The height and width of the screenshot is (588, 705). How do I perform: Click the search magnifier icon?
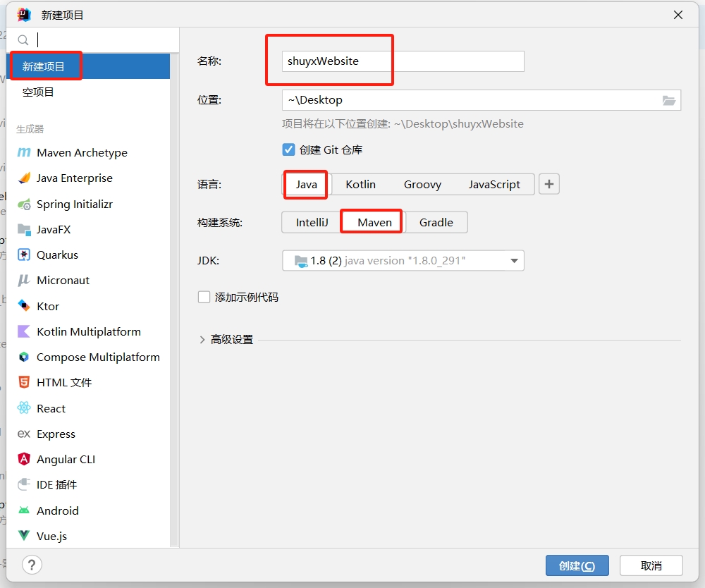coord(23,40)
